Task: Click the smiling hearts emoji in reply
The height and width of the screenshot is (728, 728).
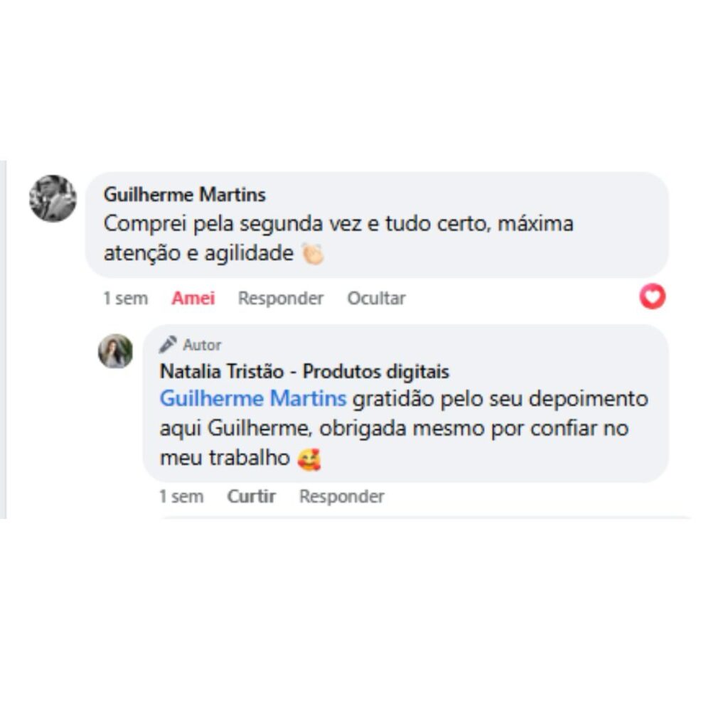Action: (309, 460)
